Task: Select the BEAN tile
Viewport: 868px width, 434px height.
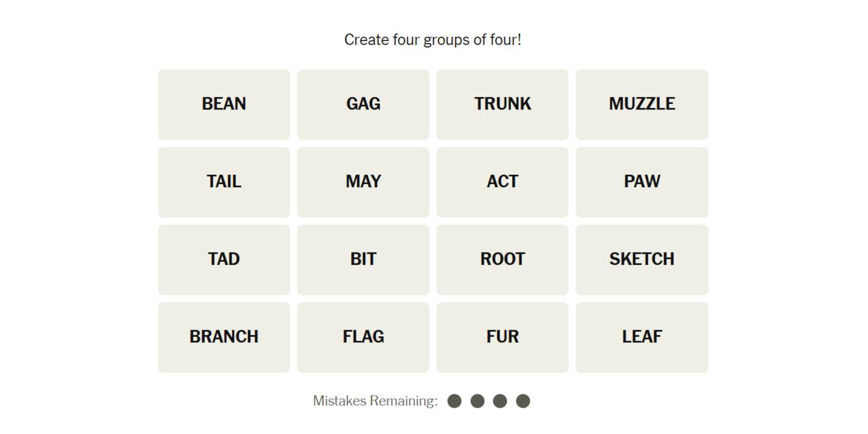Action: pyautogui.click(x=224, y=104)
